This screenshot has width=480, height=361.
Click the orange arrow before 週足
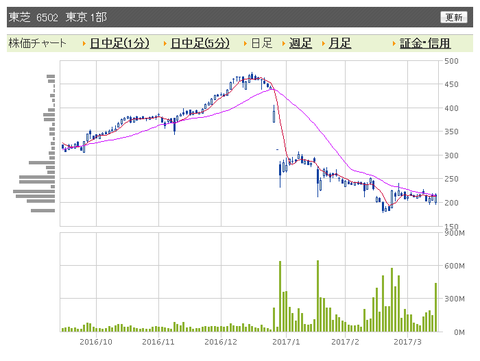pos(284,44)
